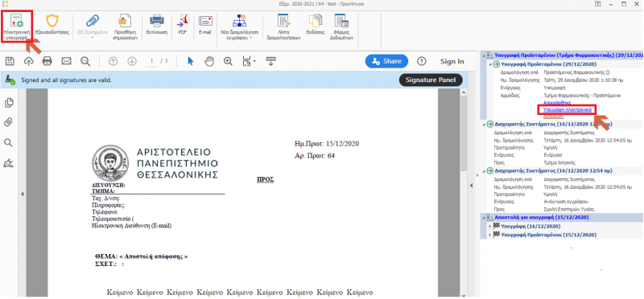Click the Εκτύπωση printer icon

coord(156,25)
